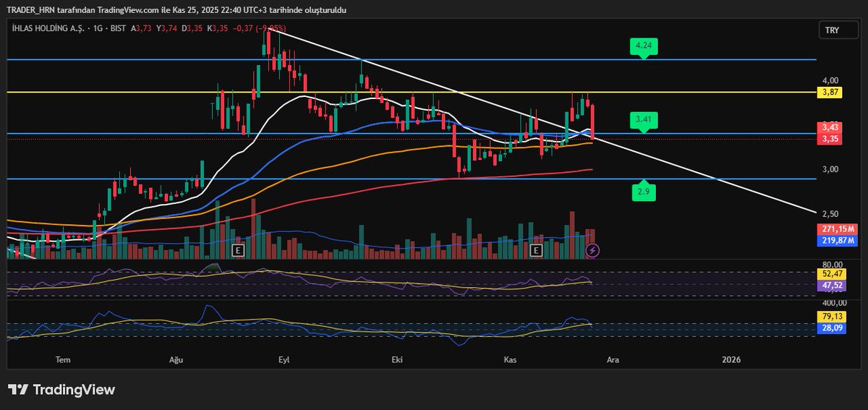Click the 4,00 price scale value
This screenshot has width=868, height=410.
pos(830,80)
